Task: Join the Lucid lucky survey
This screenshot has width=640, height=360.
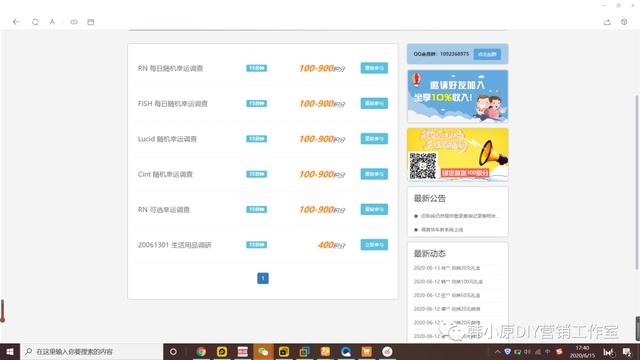Action: [374, 139]
